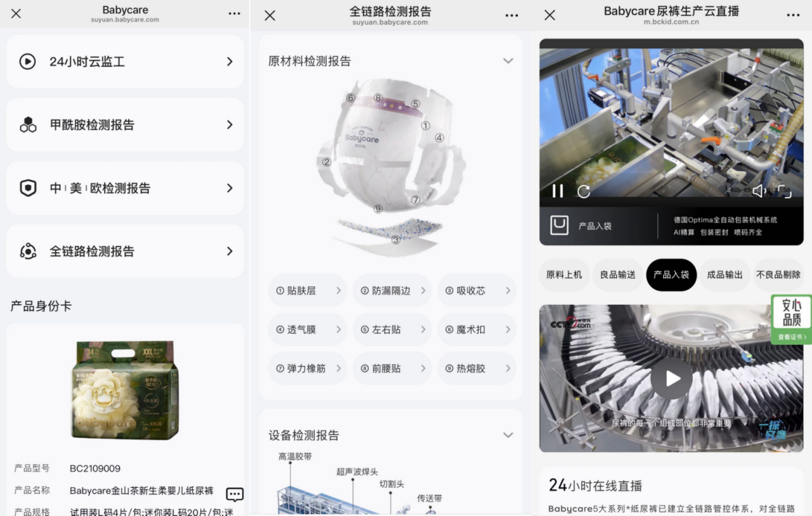Collapse the 原材料检测报告 section

click(508, 61)
